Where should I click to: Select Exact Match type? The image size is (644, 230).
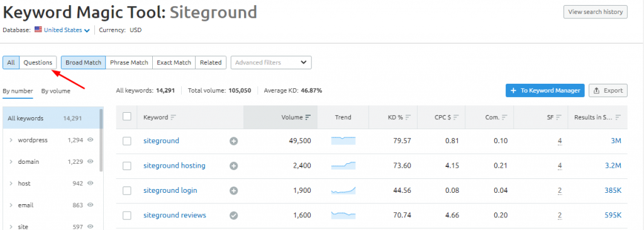click(174, 62)
